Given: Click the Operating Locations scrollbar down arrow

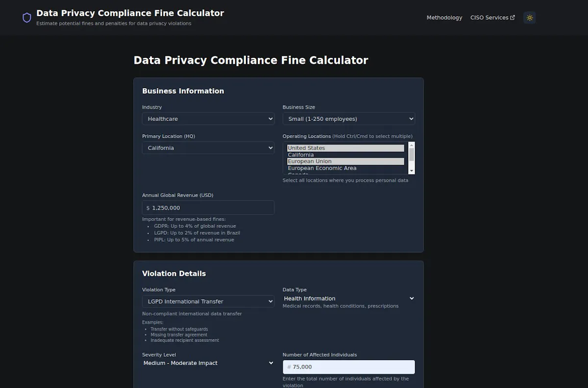Looking at the screenshot, I should [412, 171].
